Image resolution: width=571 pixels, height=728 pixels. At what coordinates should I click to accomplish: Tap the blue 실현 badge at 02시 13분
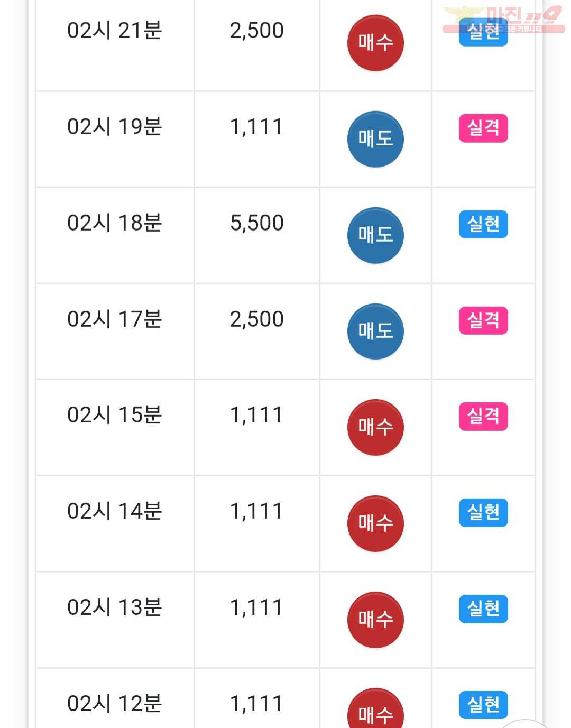pos(483,609)
